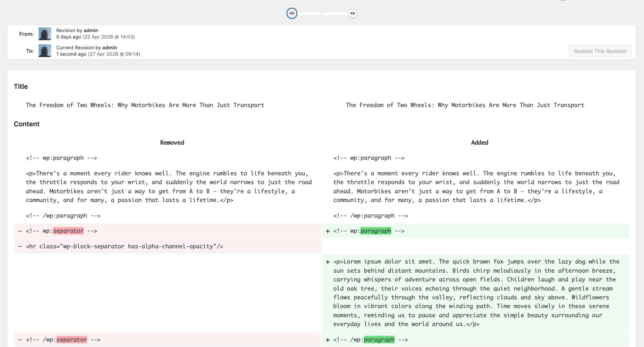The image size is (644, 347).
Task: Click the Title section heading
Action: tap(21, 86)
